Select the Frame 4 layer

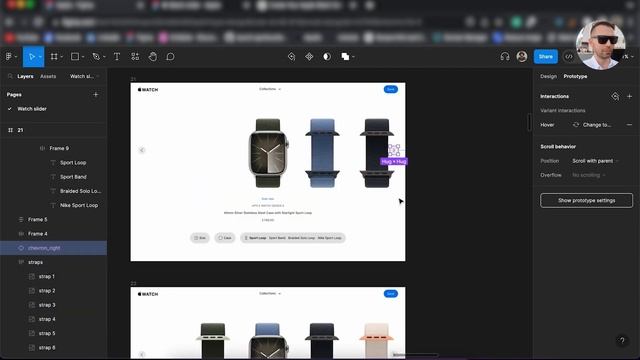click(x=38, y=234)
